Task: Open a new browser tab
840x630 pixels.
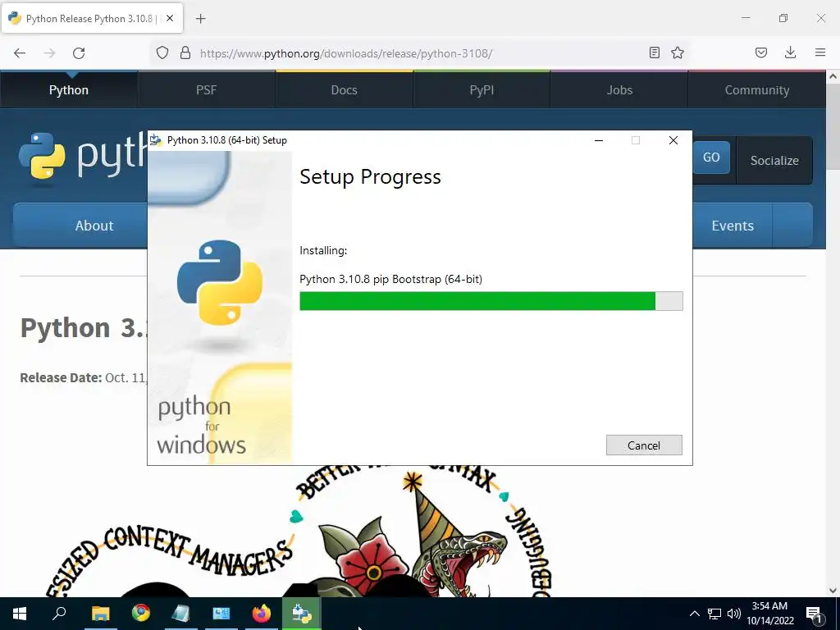Action: coord(200,19)
